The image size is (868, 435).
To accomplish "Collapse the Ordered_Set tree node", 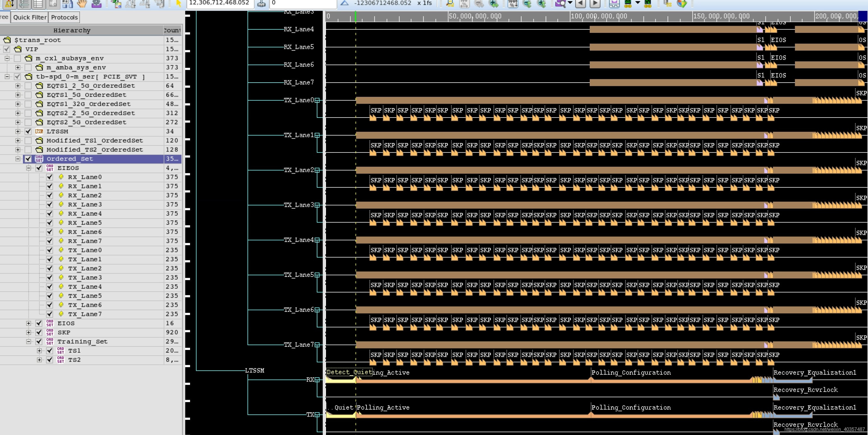I will click(18, 159).
